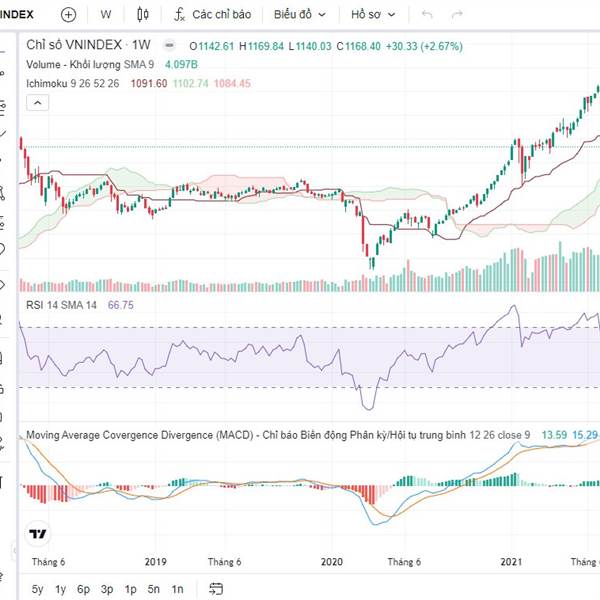Open the W weekly interval selector
Viewport: 600px width, 600px height.
pyautogui.click(x=106, y=15)
